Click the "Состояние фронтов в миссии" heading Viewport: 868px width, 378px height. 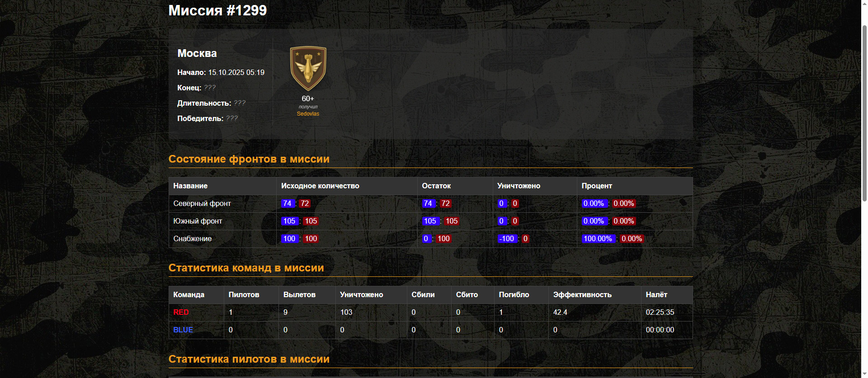pyautogui.click(x=249, y=159)
